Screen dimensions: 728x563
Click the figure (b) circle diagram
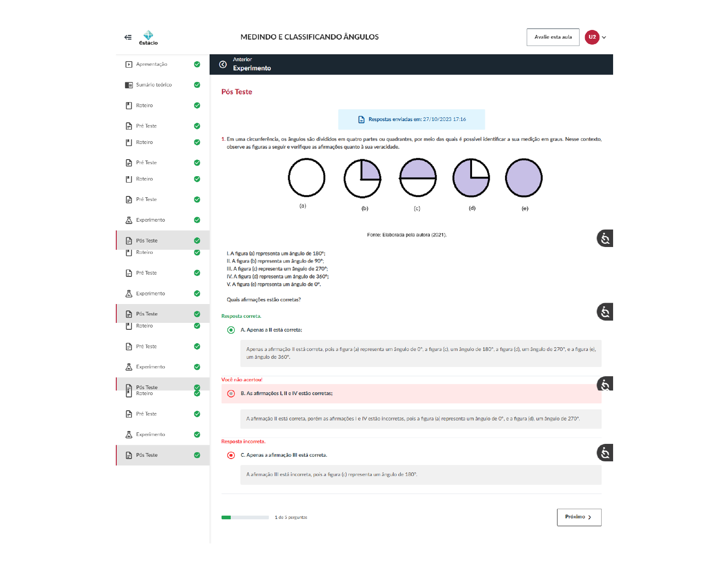point(362,178)
